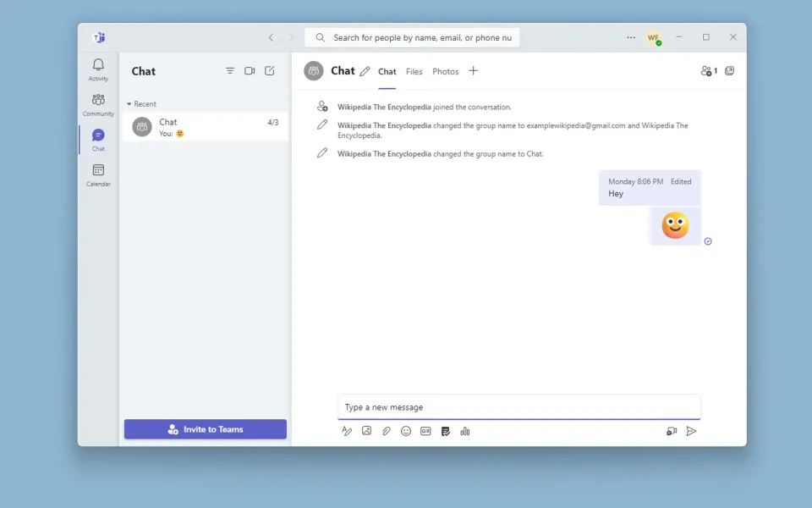This screenshot has width=812, height=508.
Task: Go forward with the right arrow
Action: pos(291,37)
